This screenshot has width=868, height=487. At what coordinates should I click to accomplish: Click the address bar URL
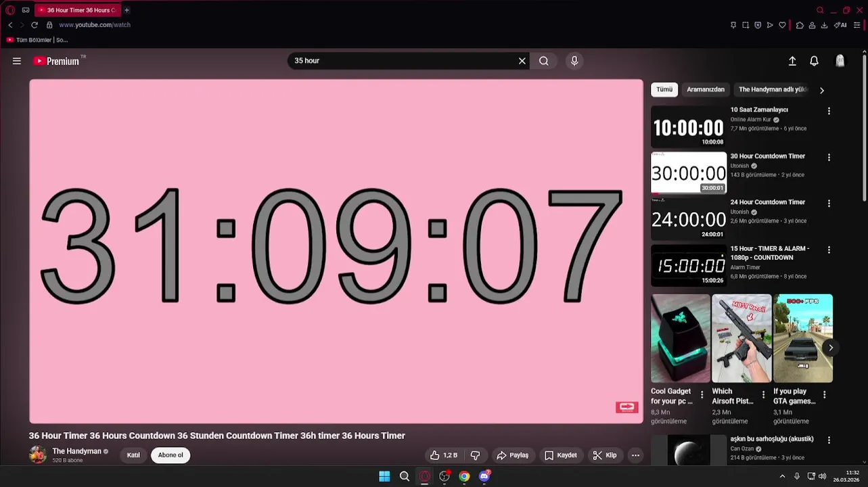coord(95,25)
